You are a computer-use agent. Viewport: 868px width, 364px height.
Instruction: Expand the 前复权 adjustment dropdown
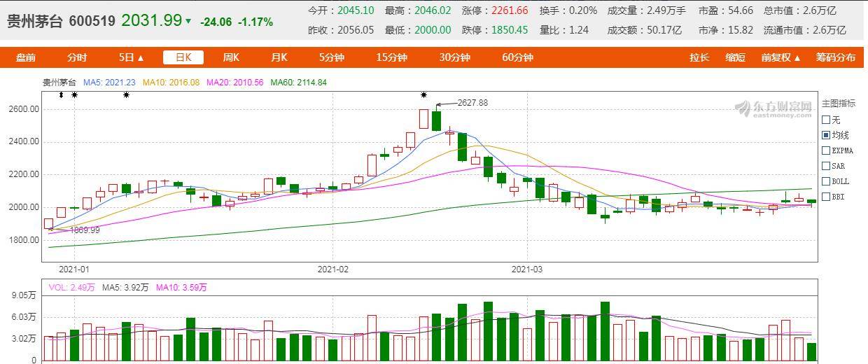[780, 57]
